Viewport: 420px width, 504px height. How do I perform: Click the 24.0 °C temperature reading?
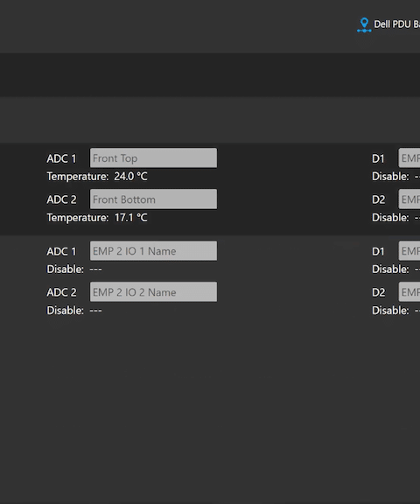pos(130,176)
